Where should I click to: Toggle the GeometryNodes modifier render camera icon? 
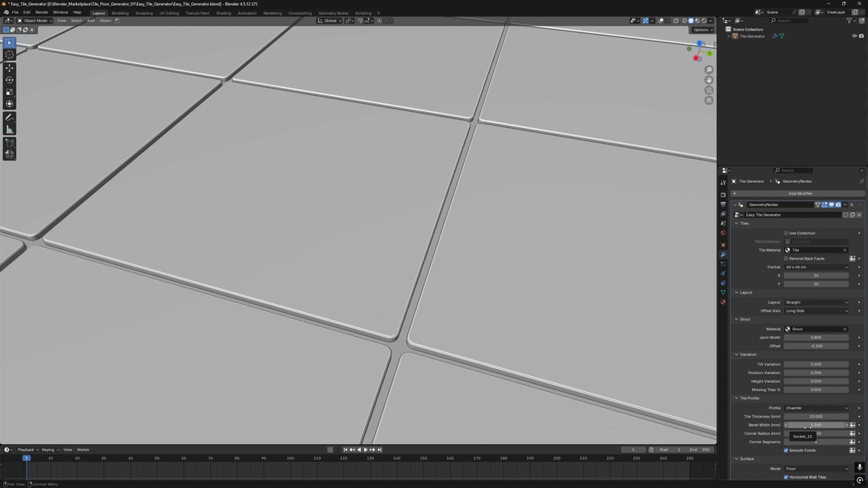pyautogui.click(x=838, y=205)
